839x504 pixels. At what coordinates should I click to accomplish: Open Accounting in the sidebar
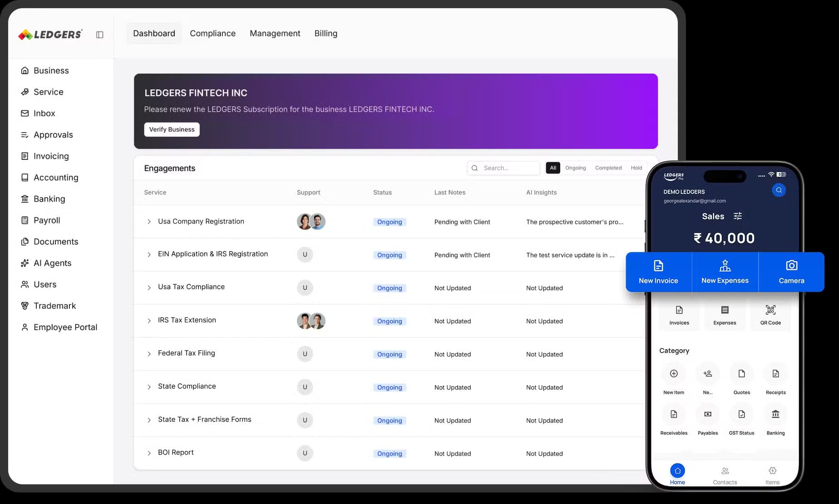click(x=49, y=177)
